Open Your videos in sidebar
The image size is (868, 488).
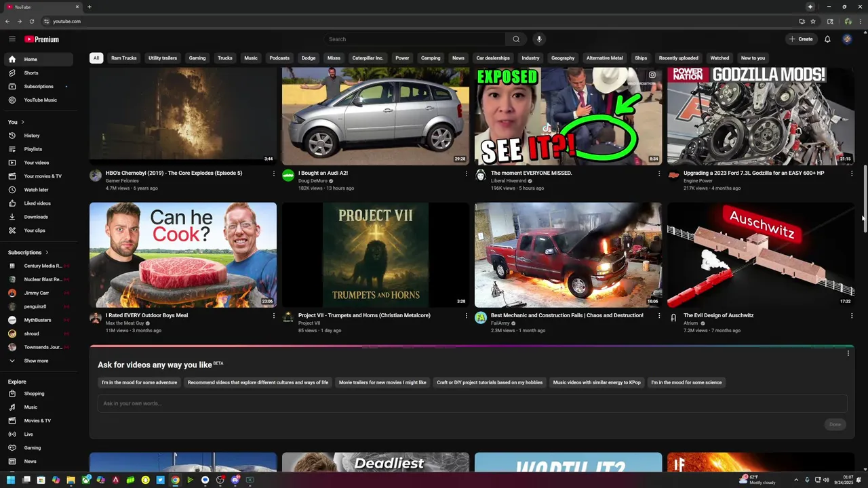point(39,163)
